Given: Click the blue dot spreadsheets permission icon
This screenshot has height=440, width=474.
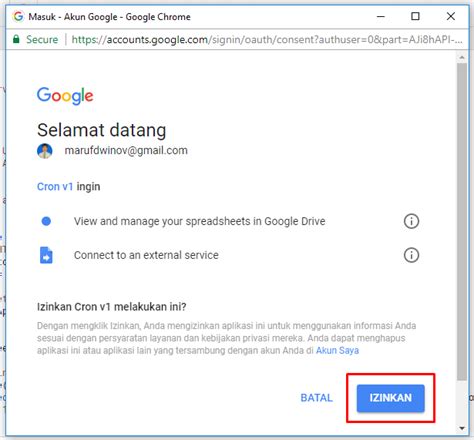Looking at the screenshot, I should pyautogui.click(x=46, y=221).
